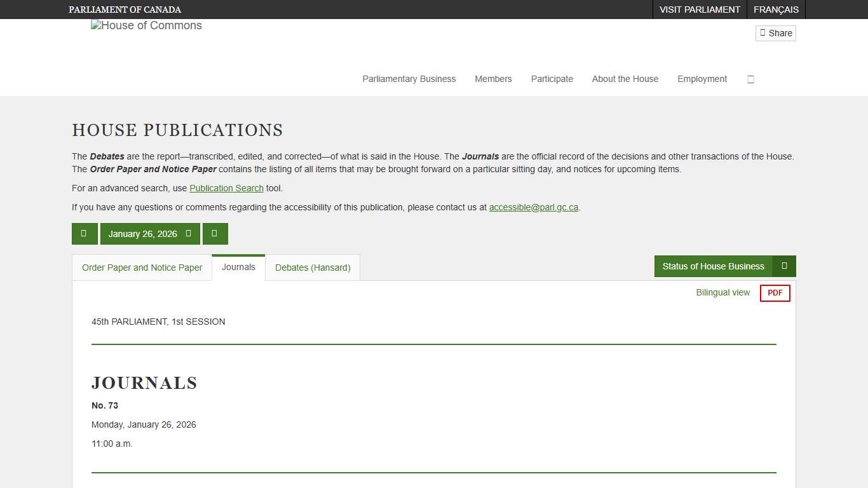Screen dimensions: 868x488
Task: Click the Share button
Action: [x=775, y=33]
